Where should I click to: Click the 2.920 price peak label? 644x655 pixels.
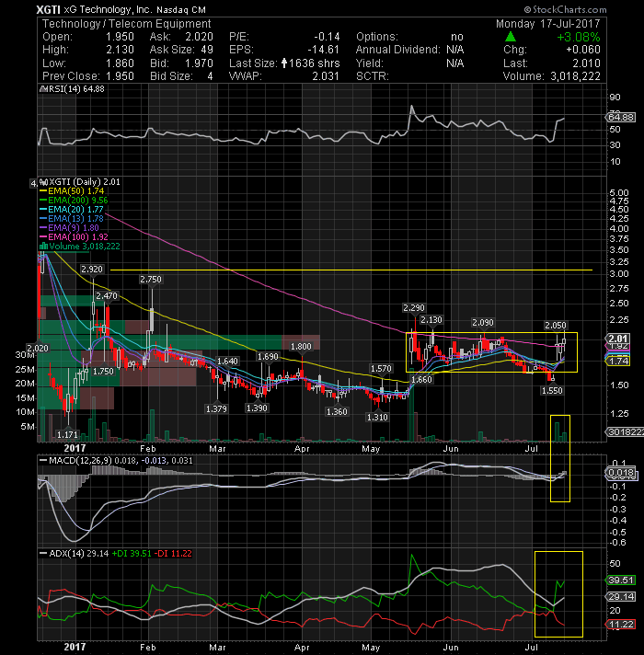(x=92, y=270)
